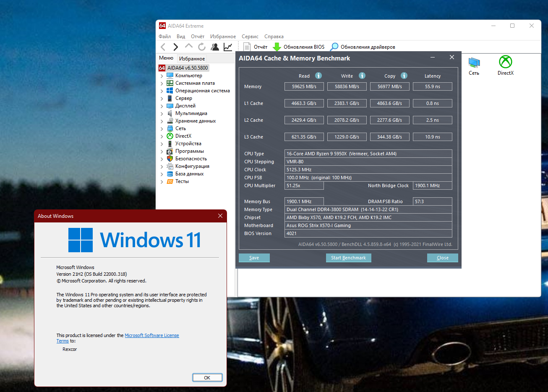548x392 pixels.
Task: Open the user profile toolbar icon
Action: 215,47
